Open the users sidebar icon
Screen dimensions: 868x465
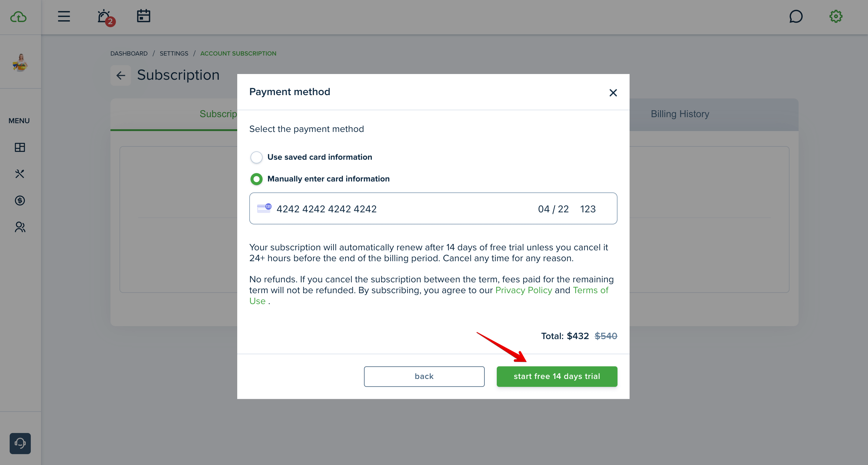click(x=20, y=227)
